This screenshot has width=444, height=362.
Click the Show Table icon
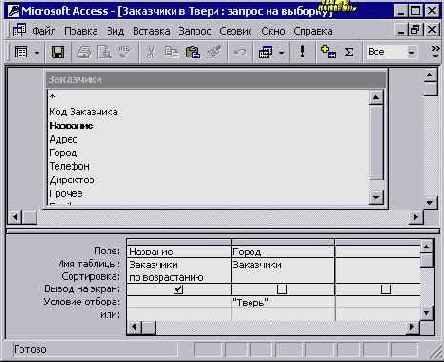coord(328,52)
